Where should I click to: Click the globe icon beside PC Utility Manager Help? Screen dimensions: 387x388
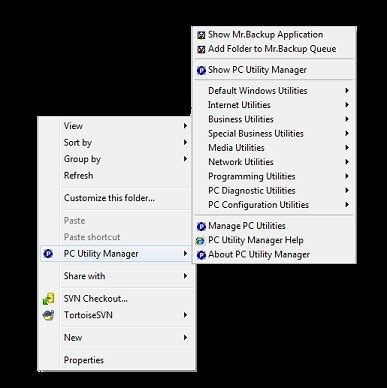(x=200, y=241)
